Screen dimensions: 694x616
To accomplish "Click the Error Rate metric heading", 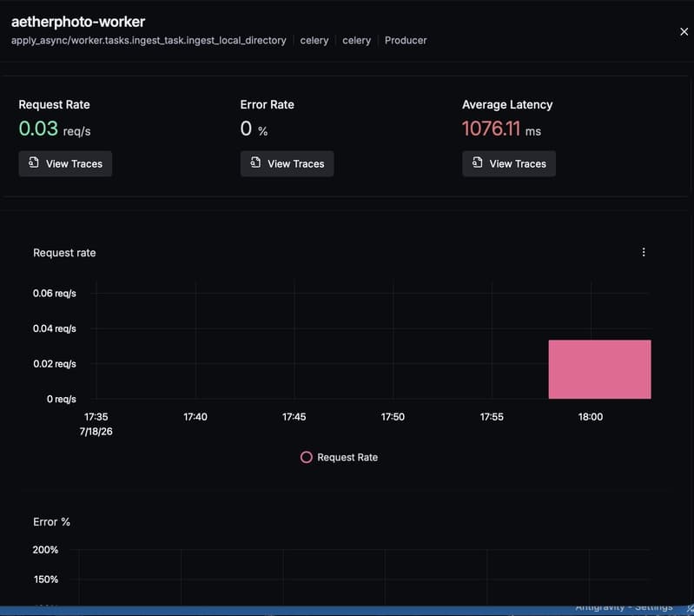I will click(267, 104).
